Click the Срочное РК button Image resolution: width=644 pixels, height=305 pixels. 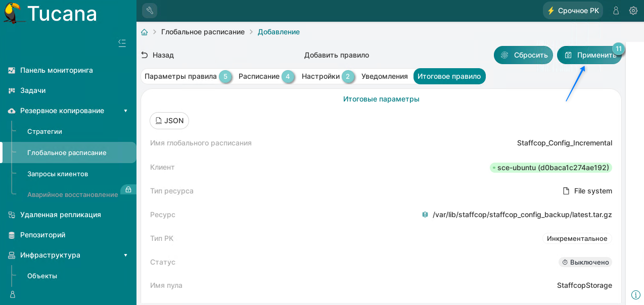pyautogui.click(x=573, y=11)
